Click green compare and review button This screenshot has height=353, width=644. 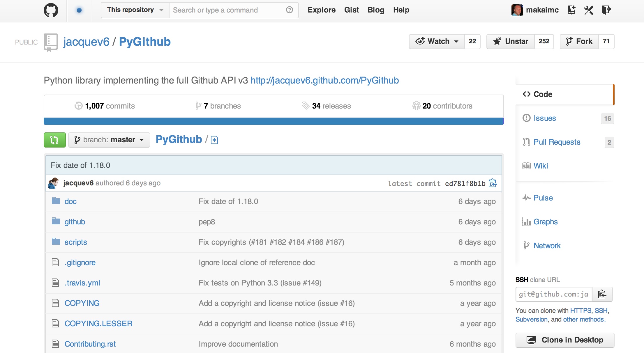click(54, 140)
